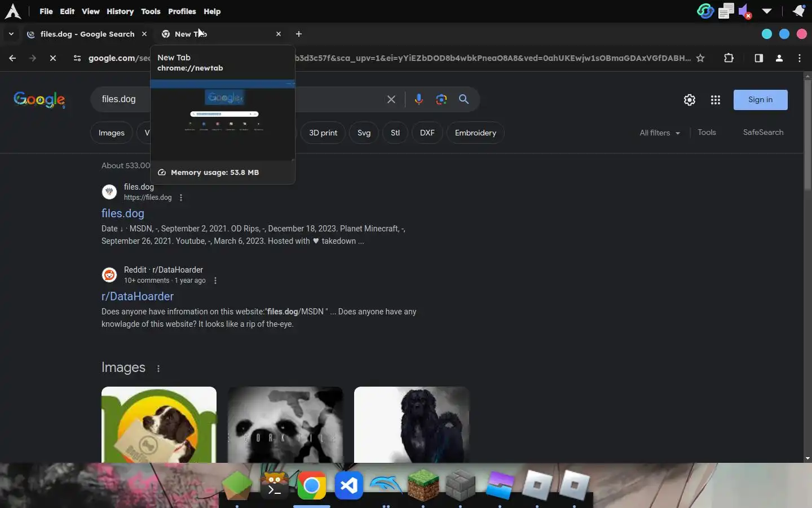This screenshot has width=812, height=508.
Task: Search by image with Lens icon
Action: point(442,99)
